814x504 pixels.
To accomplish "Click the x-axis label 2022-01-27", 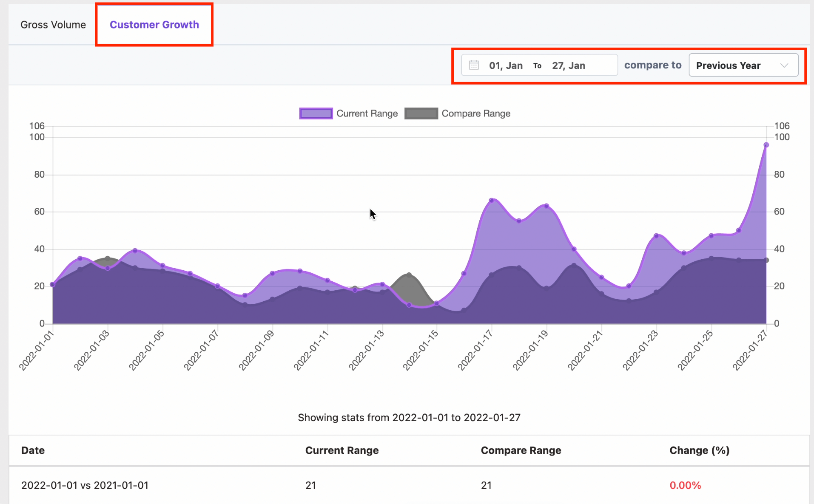I will (x=750, y=350).
